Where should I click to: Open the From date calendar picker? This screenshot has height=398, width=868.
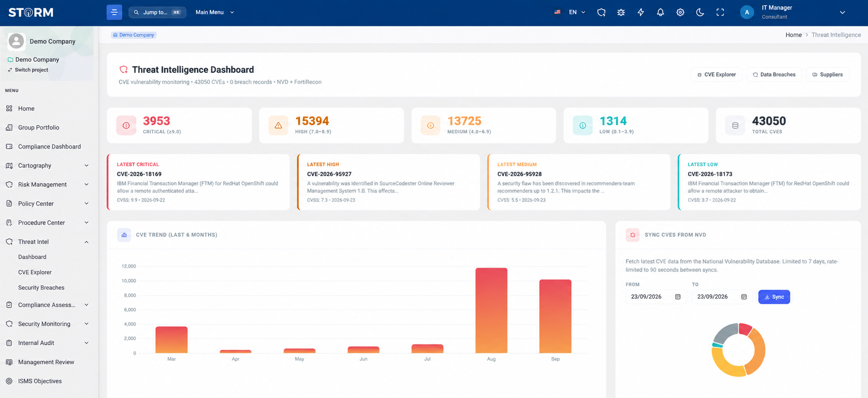(x=678, y=297)
